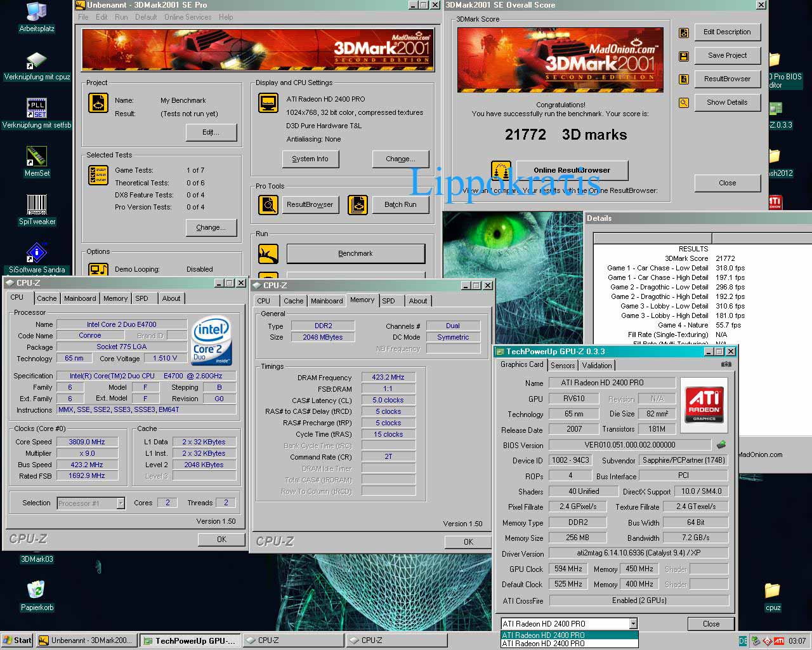Open the About tab in the CPU-Z memory window
Viewport: 812px width, 650px height.
418,301
